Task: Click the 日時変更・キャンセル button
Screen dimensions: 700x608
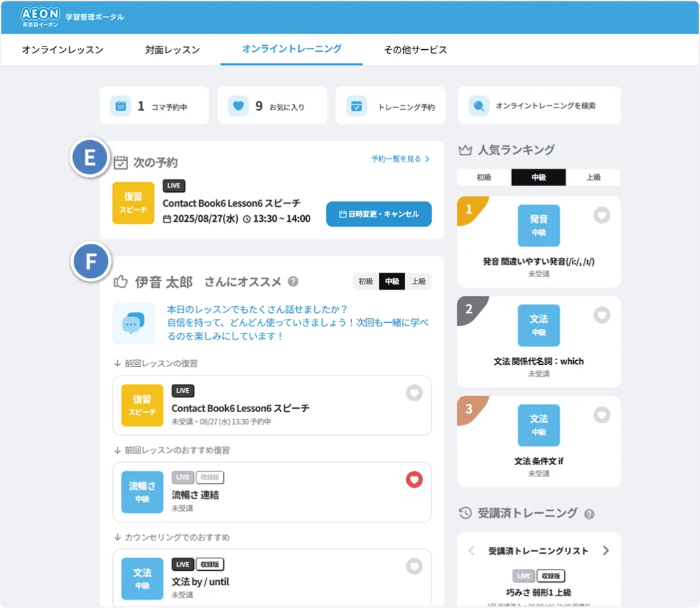Action: pyautogui.click(x=379, y=215)
